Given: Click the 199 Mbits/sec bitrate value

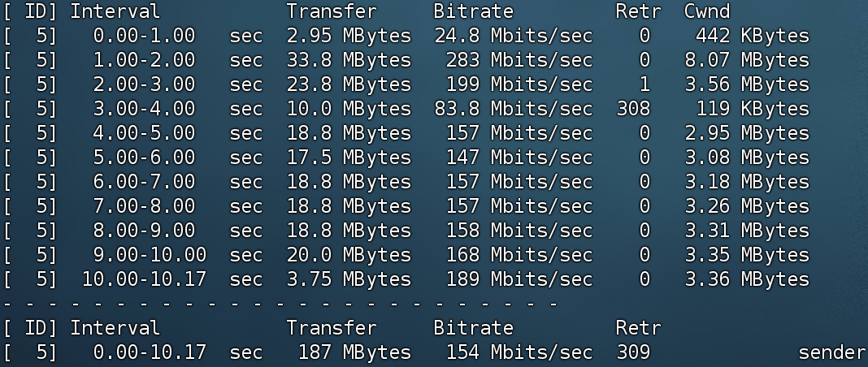Looking at the screenshot, I should coord(519,84).
